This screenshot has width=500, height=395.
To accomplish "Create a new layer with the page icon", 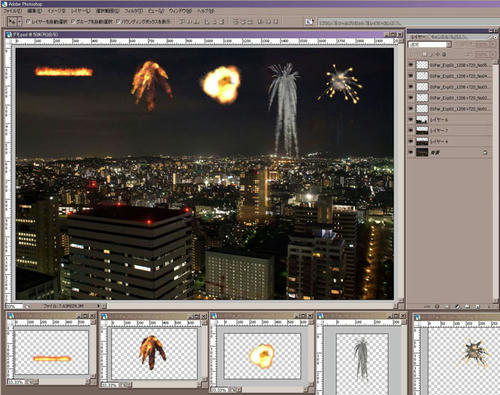I will tap(478, 306).
